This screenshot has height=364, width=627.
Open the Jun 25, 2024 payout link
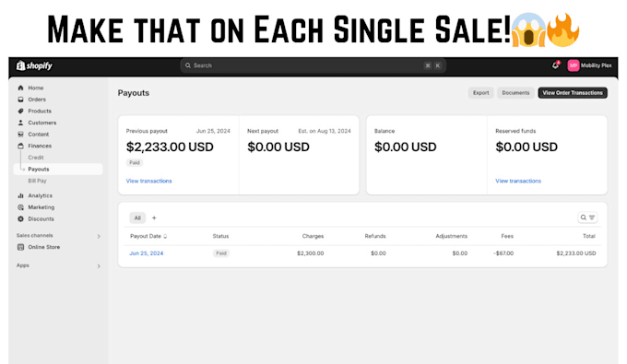pyautogui.click(x=147, y=253)
